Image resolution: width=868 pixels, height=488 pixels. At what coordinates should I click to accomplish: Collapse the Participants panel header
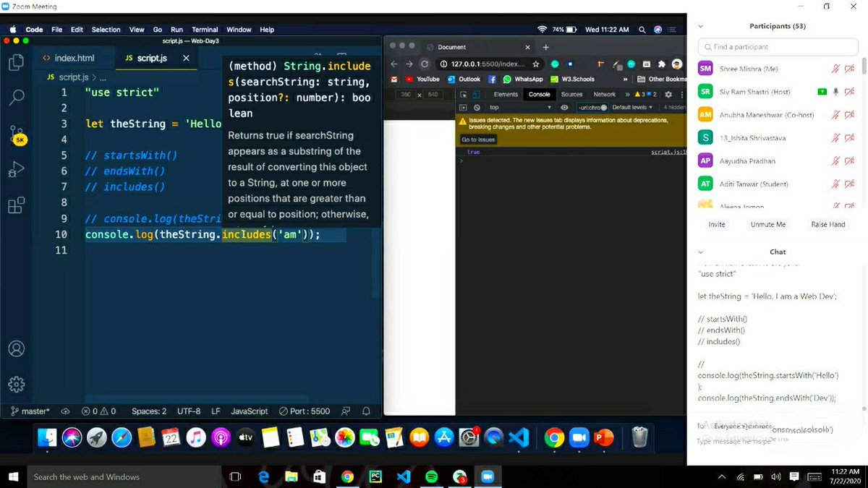(x=699, y=25)
